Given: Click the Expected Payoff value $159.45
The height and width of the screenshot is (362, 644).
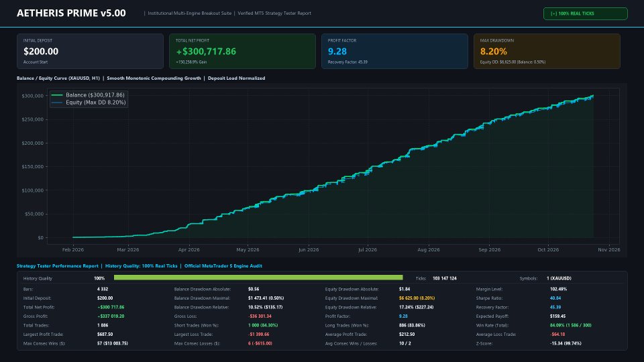Looking at the screenshot, I should pyautogui.click(x=557, y=316).
